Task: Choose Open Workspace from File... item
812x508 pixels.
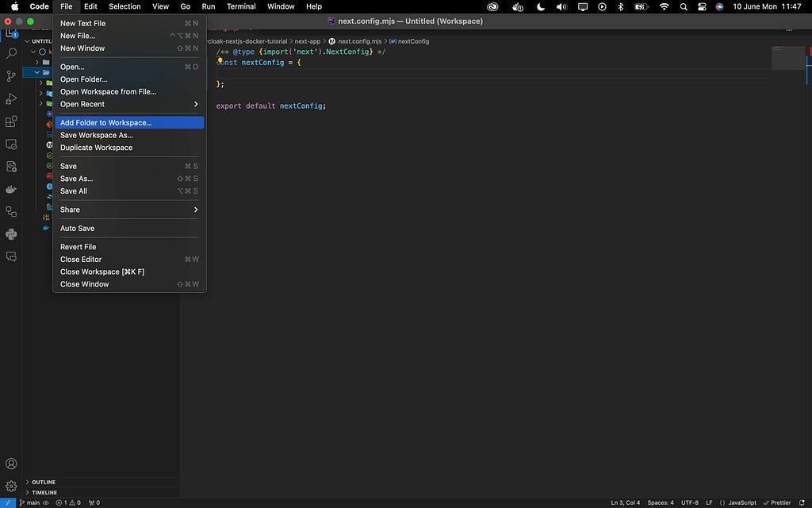Action: click(129, 92)
